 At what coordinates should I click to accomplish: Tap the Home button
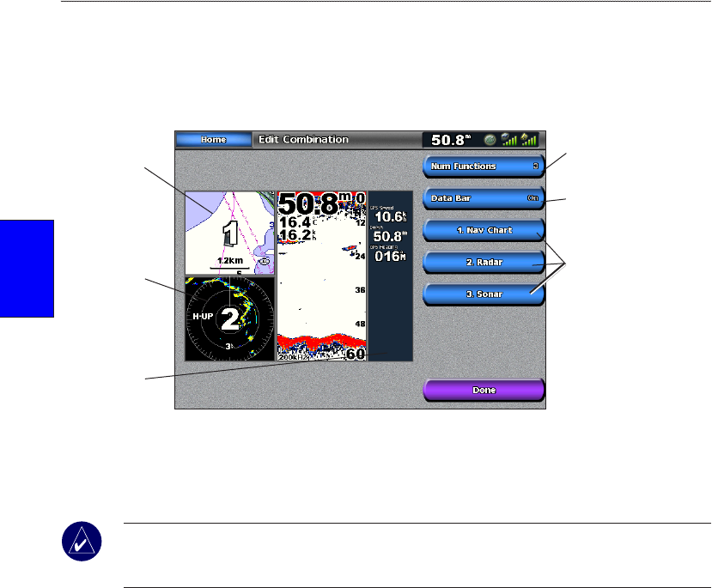pos(213,140)
